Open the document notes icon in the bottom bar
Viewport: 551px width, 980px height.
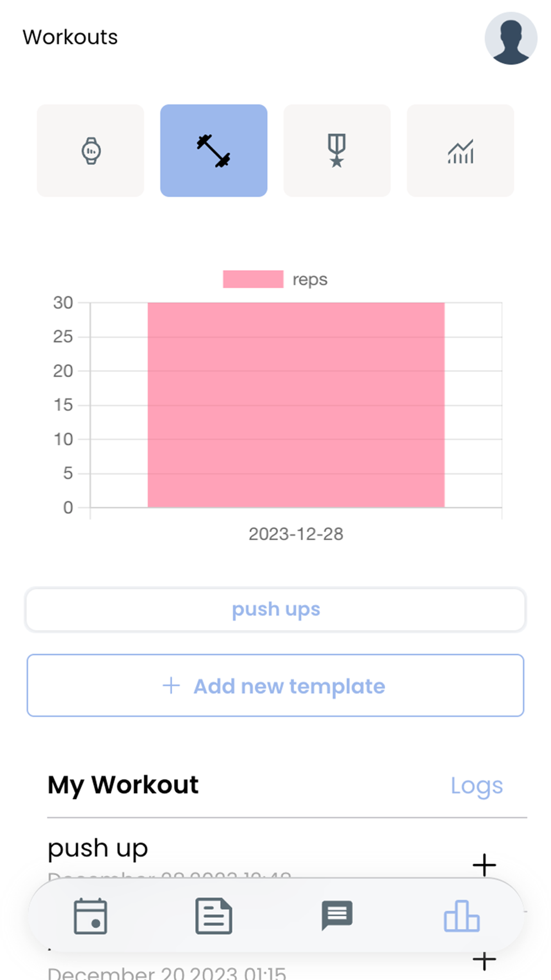pos(214,916)
